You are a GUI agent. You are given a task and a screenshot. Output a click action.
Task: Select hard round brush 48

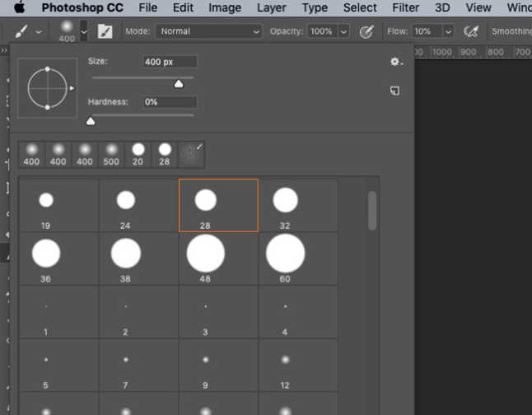(218, 259)
